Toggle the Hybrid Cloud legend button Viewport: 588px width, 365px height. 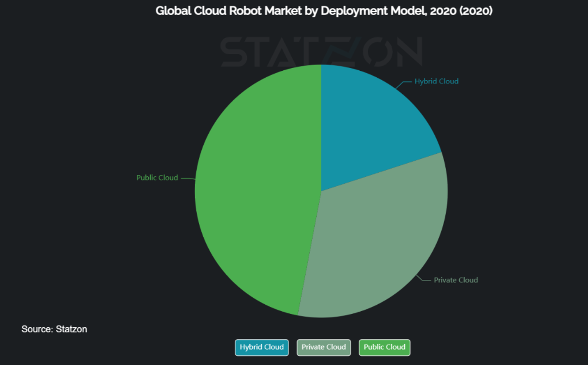click(262, 347)
